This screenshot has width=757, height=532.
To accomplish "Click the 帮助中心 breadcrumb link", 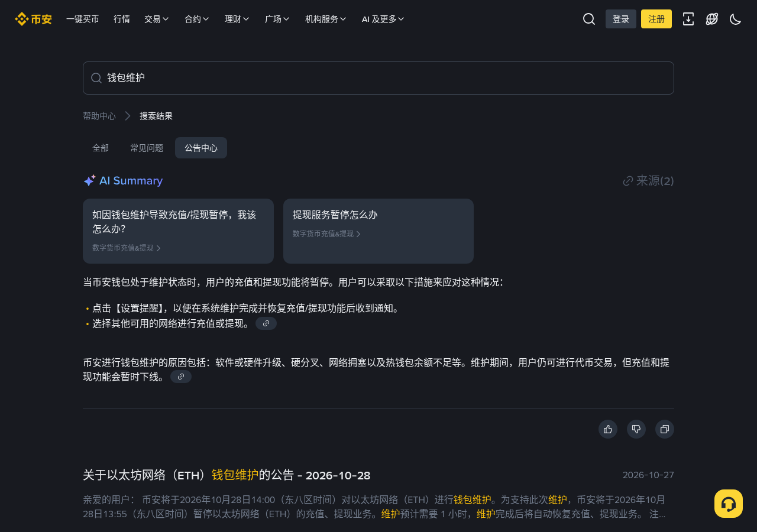I will click(x=99, y=116).
